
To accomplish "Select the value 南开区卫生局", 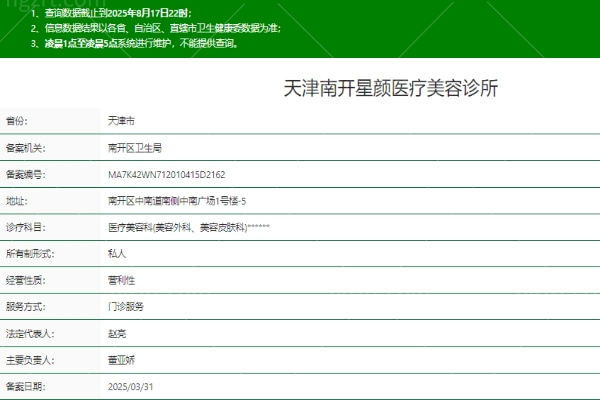I will 135,148.
